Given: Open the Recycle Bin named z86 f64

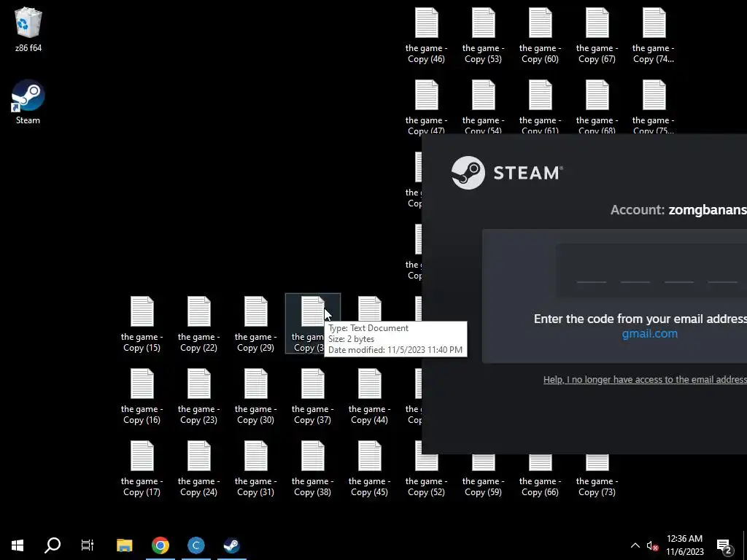Looking at the screenshot, I should pyautogui.click(x=28, y=29).
